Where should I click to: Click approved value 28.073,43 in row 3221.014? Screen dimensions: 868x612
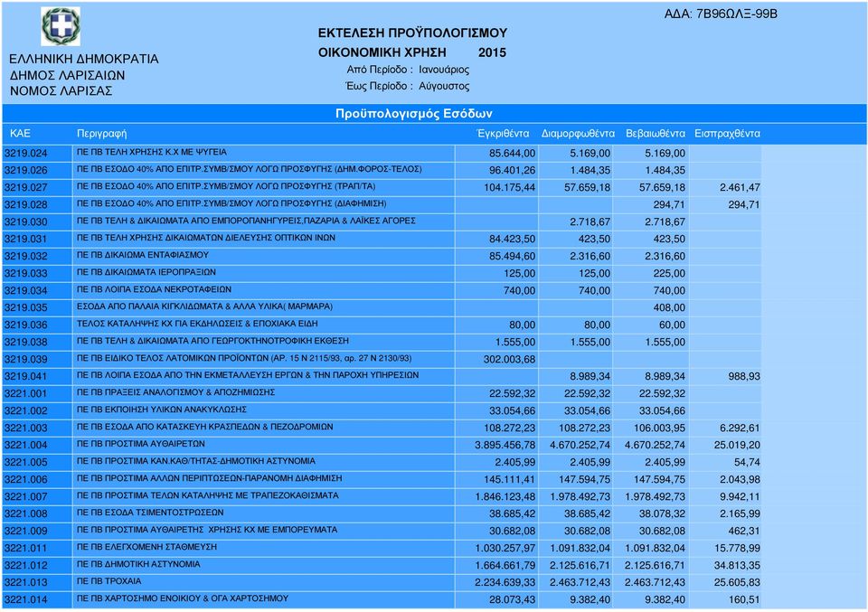click(x=512, y=599)
